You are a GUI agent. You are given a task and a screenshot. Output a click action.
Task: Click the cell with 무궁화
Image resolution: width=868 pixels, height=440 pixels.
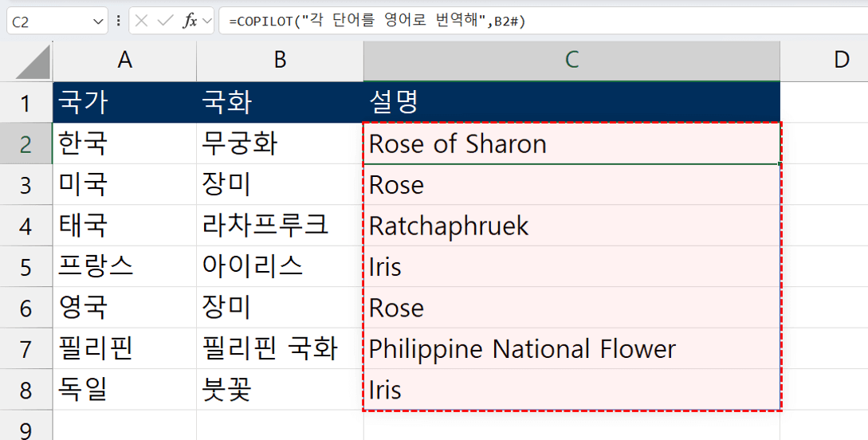[x=280, y=144]
